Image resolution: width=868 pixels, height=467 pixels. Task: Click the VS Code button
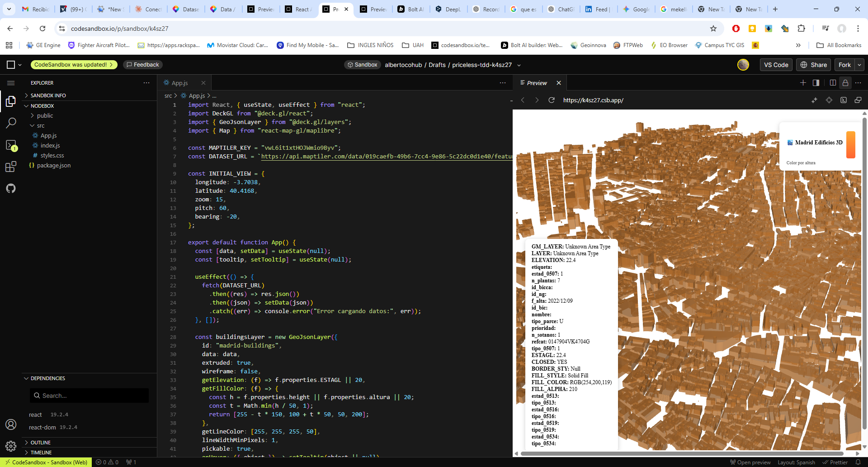click(776, 65)
